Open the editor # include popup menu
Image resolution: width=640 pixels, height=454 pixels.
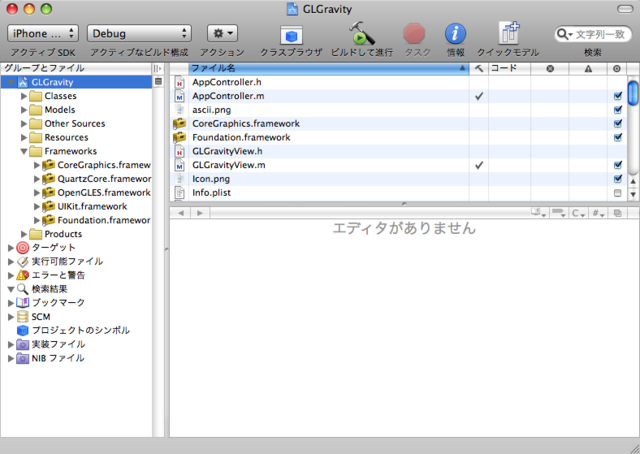pyautogui.click(x=598, y=213)
